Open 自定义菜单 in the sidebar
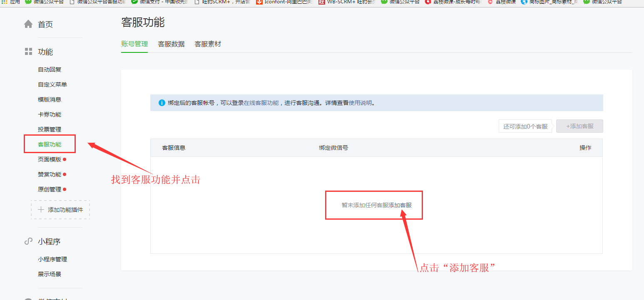 tap(52, 84)
